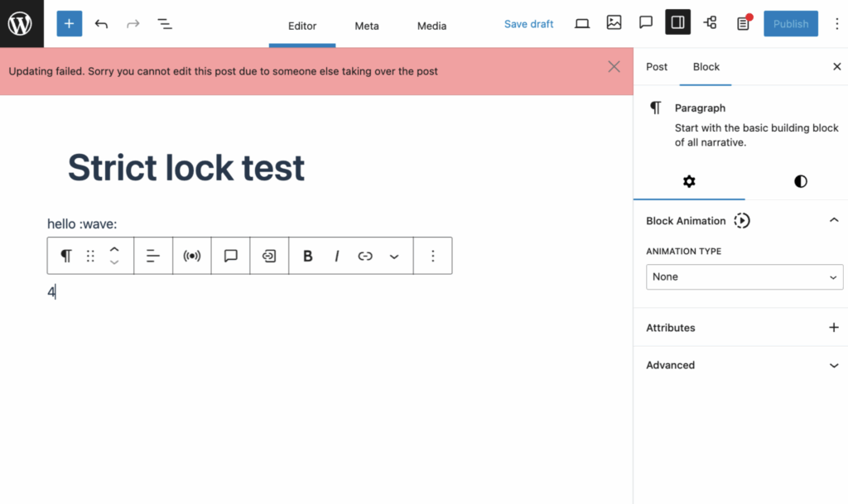The width and height of the screenshot is (848, 504).
Task: Switch to the Meta tab
Action: [367, 26]
